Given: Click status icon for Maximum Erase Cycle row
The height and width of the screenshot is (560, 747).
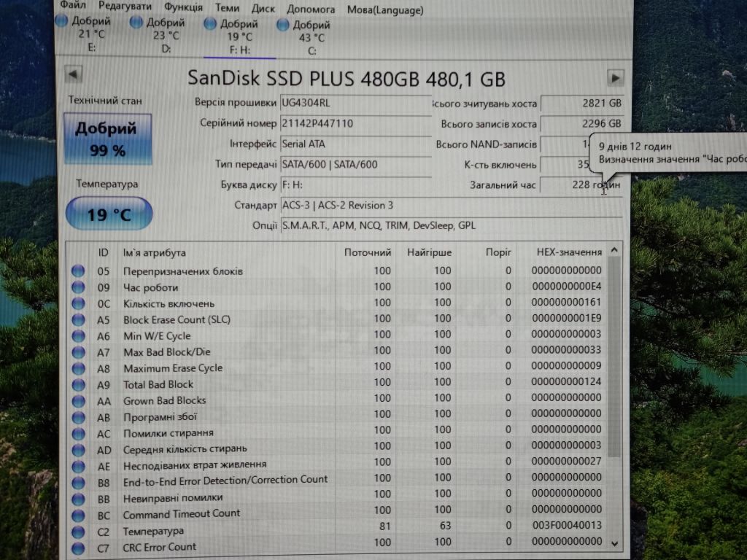Looking at the screenshot, I should click(78, 368).
